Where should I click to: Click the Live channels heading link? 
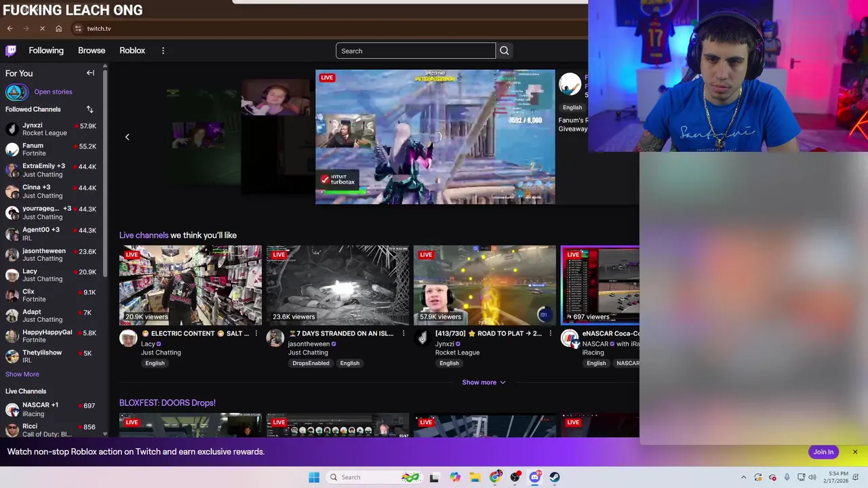[144, 235]
